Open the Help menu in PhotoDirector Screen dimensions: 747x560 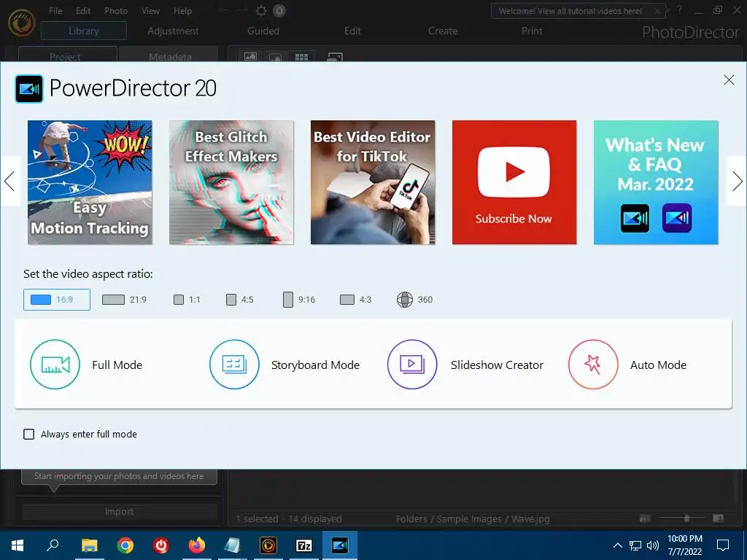click(x=182, y=10)
